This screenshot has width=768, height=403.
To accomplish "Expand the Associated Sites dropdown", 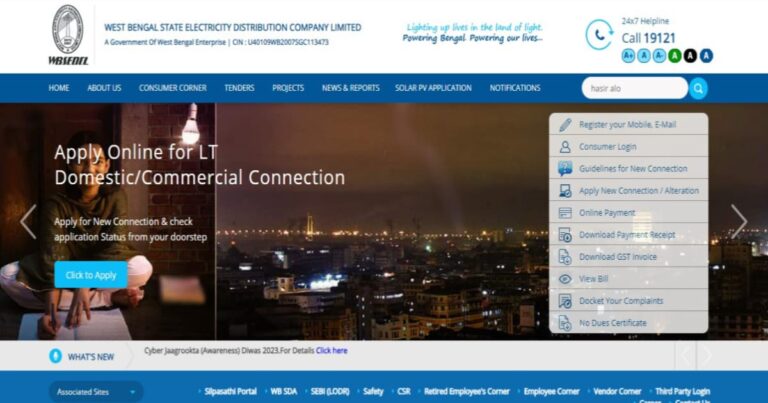I will [x=95, y=392].
